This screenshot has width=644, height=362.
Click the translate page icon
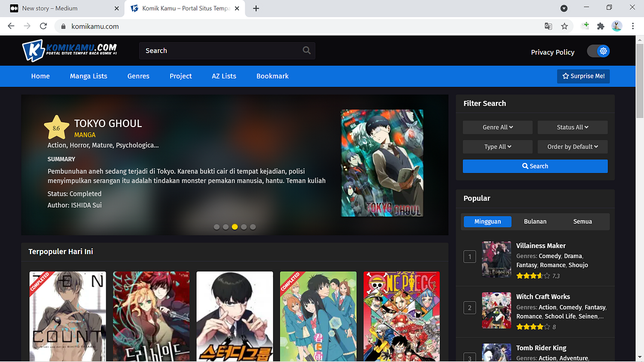[x=548, y=26]
